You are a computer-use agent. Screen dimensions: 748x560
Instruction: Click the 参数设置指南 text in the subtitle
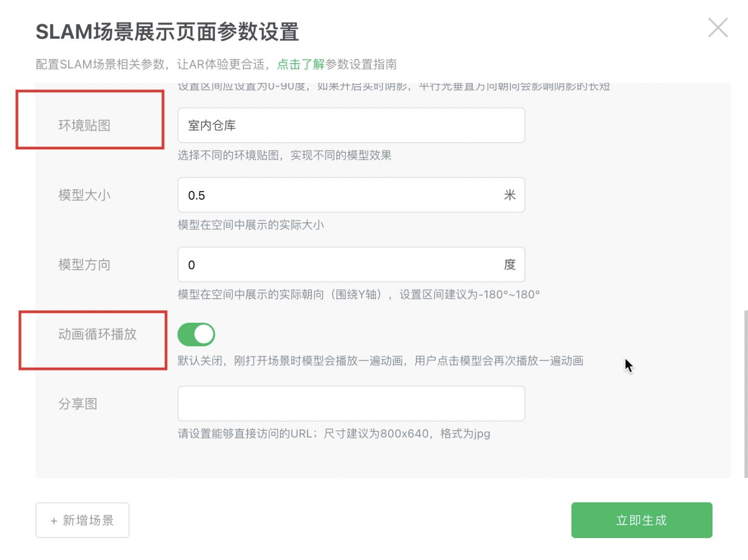coord(361,64)
